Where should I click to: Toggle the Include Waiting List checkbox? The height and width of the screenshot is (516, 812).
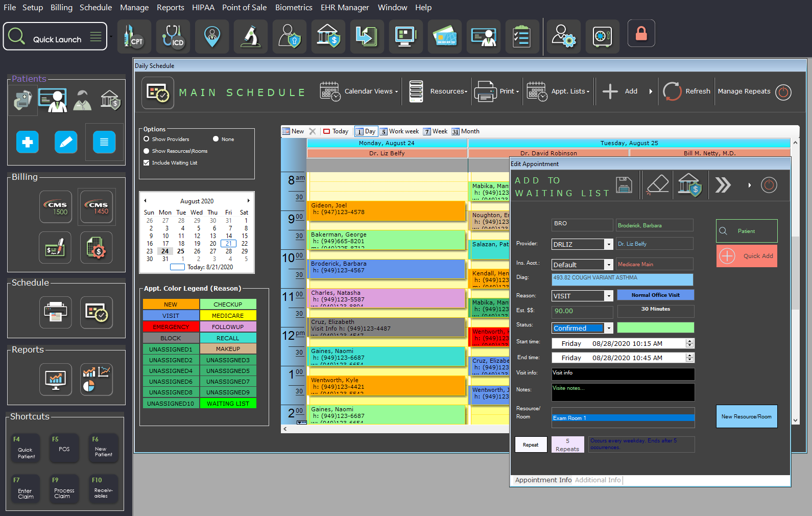click(x=147, y=162)
